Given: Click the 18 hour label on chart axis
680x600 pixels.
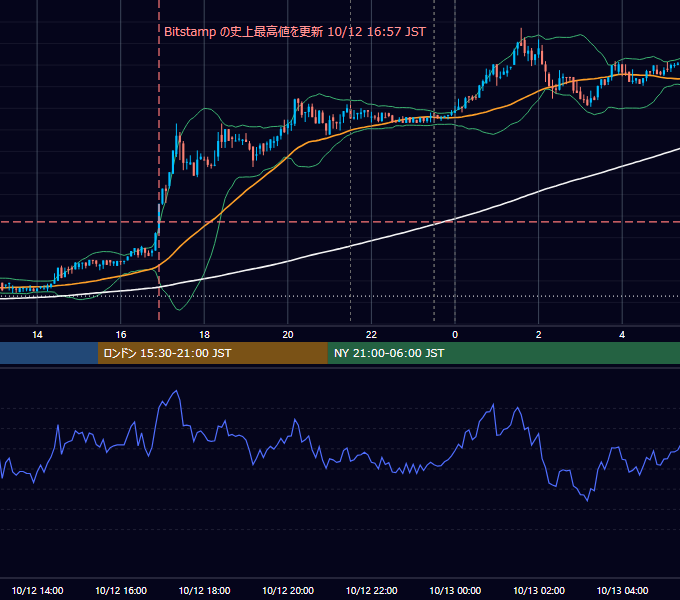Looking at the screenshot, I should click(204, 335).
